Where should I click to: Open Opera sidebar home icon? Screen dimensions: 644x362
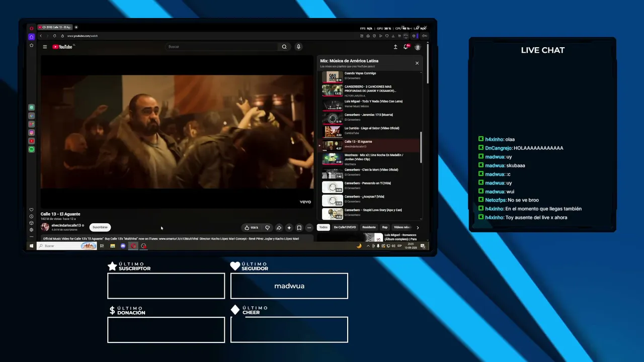(x=31, y=37)
